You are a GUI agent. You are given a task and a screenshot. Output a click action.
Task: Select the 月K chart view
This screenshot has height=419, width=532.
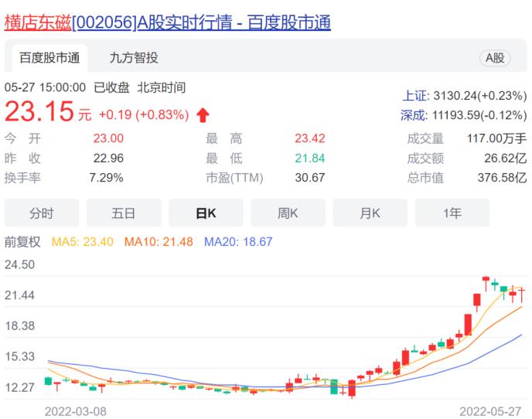[370, 213]
